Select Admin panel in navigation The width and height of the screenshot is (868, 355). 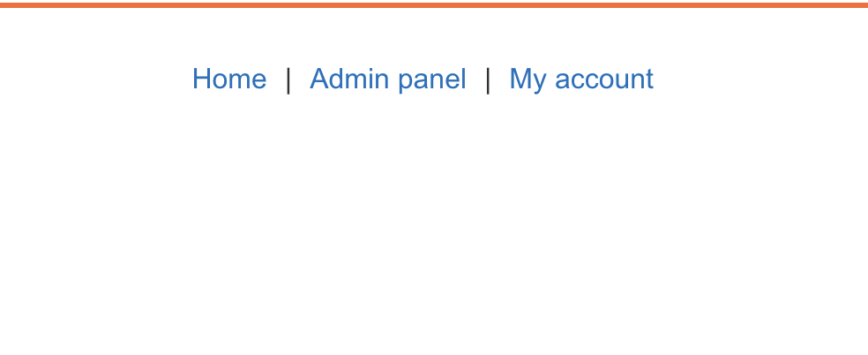[387, 79]
